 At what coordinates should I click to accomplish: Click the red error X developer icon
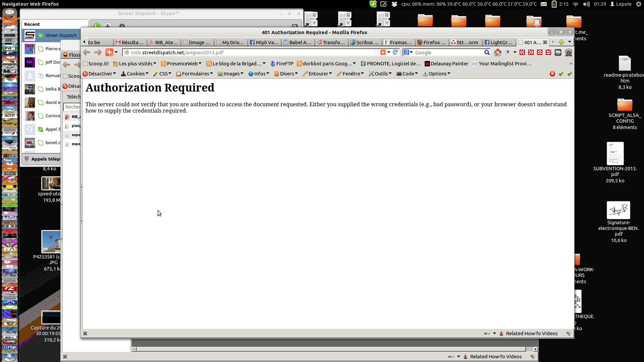552,74
